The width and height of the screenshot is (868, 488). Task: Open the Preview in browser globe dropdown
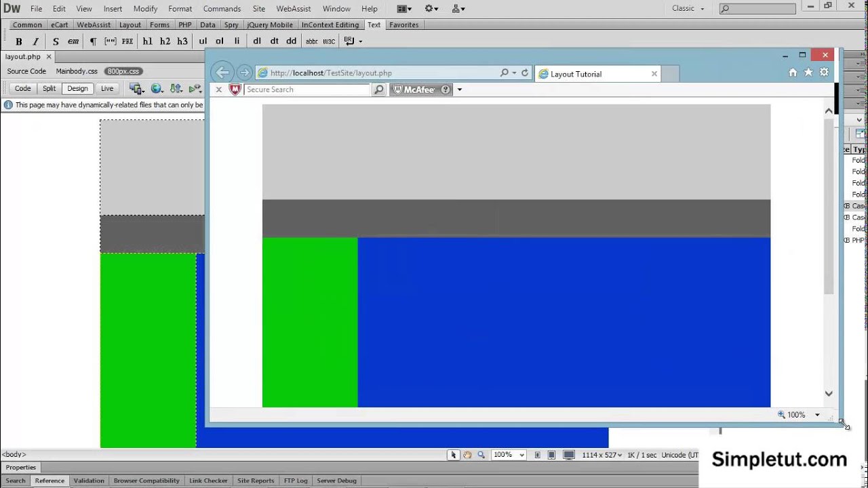tap(157, 88)
